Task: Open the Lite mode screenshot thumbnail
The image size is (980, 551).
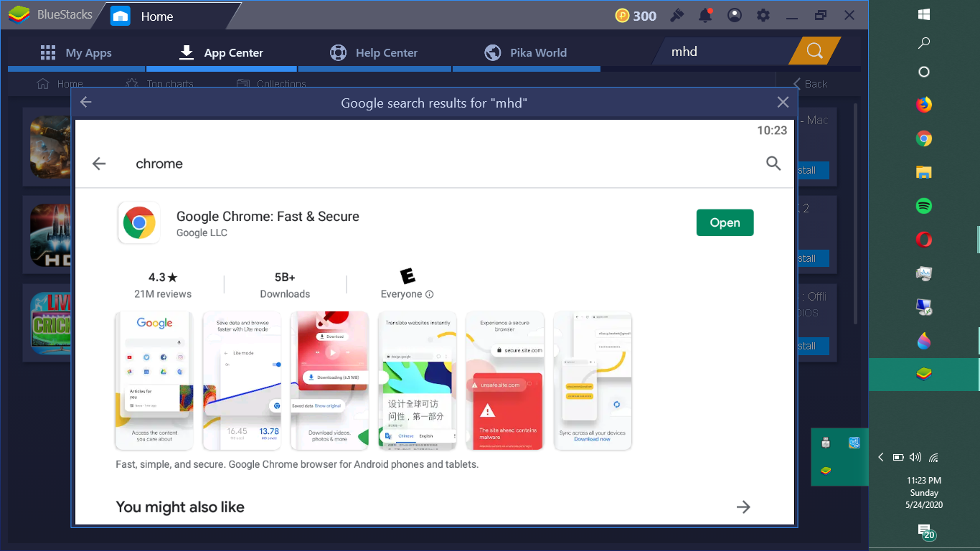Action: point(242,380)
